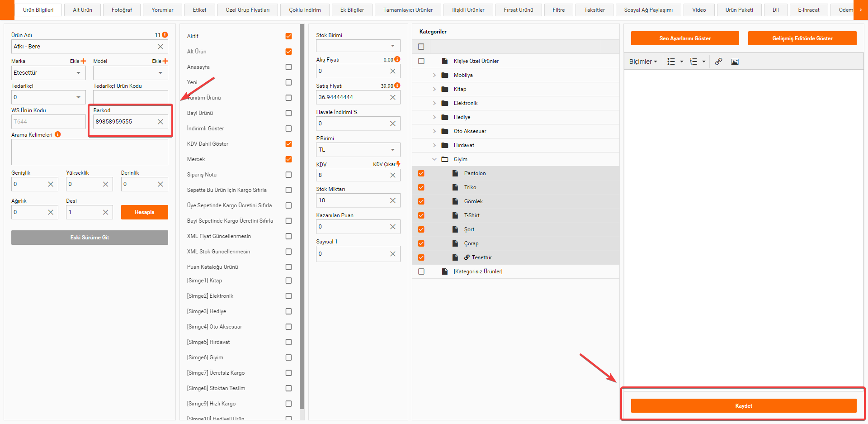Uncheck the Pantolon category
The image size is (868, 424).
click(x=421, y=173)
